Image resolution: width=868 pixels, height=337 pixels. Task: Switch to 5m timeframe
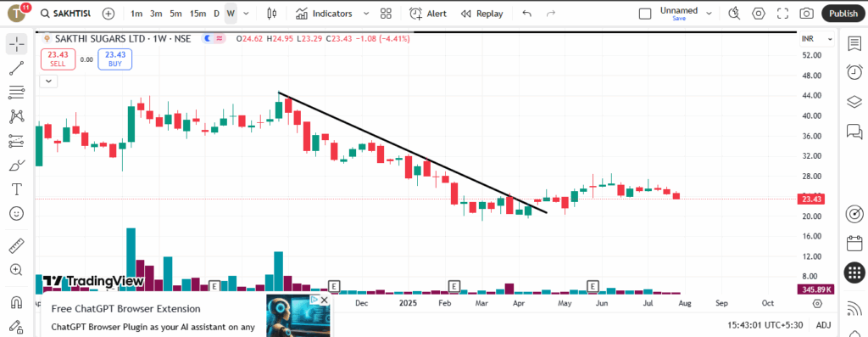click(x=175, y=14)
